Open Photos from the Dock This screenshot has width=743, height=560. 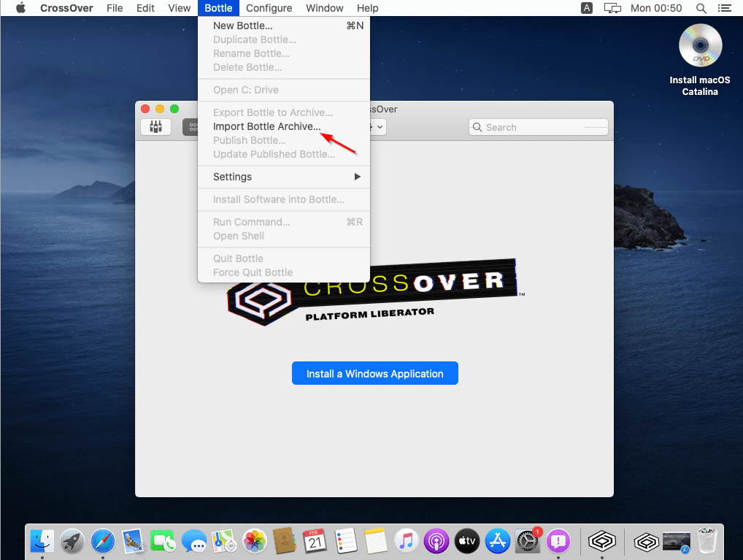(255, 541)
